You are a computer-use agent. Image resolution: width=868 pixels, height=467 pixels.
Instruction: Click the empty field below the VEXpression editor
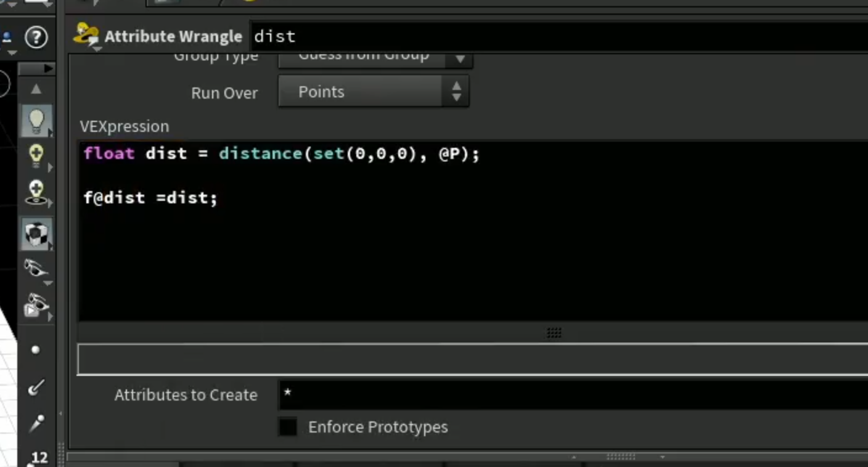(x=472, y=359)
